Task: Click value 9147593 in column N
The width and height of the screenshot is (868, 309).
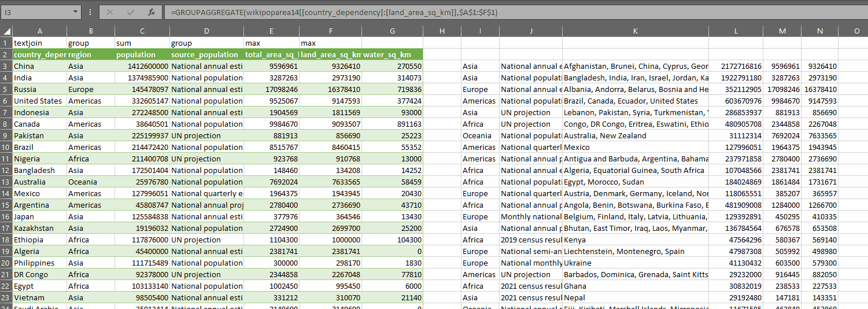Action: pyautogui.click(x=819, y=101)
